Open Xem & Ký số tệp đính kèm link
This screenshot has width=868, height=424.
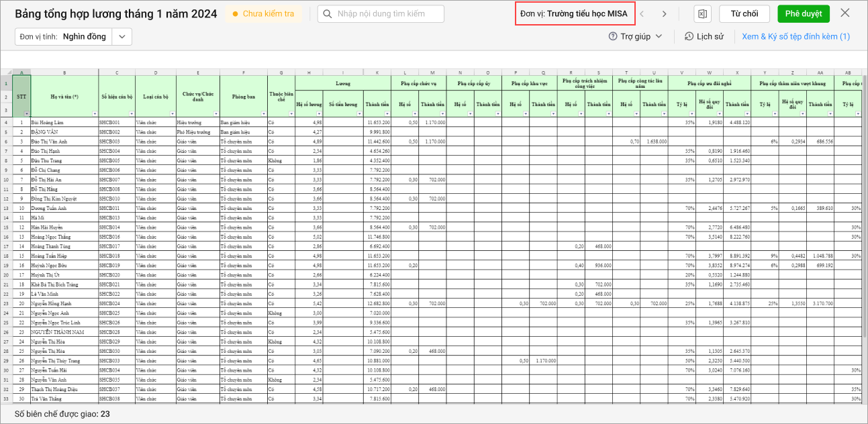[x=795, y=37]
